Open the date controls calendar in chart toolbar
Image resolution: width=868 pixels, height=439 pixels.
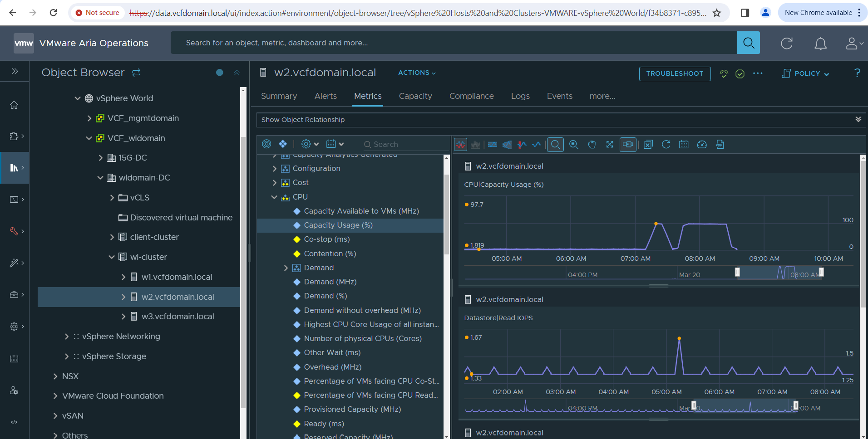684,145
